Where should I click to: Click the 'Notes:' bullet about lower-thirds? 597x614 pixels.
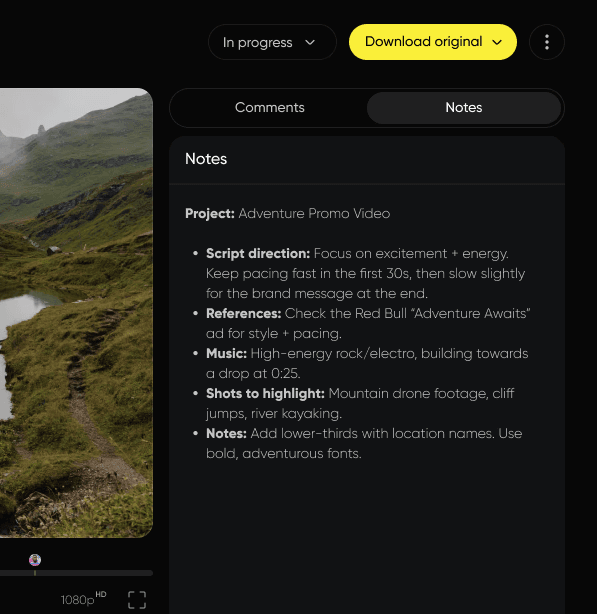tap(364, 443)
